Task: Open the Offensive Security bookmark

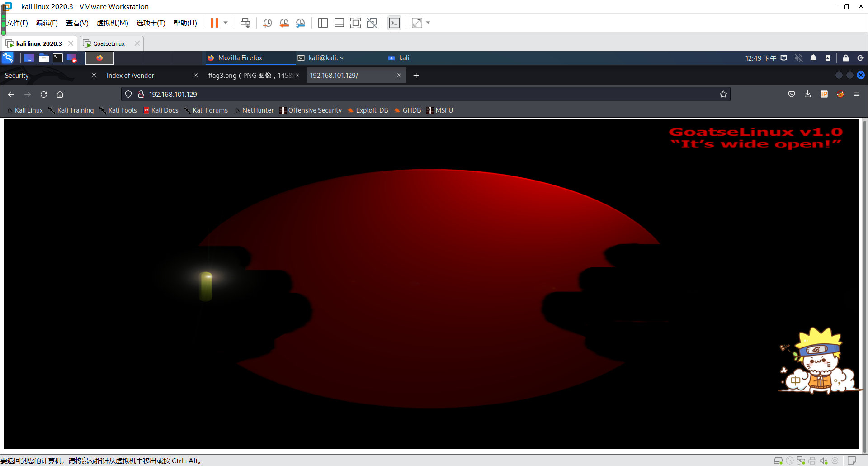Action: click(x=311, y=110)
